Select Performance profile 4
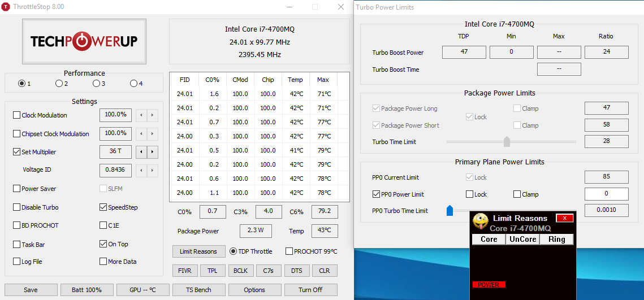 click(x=133, y=84)
